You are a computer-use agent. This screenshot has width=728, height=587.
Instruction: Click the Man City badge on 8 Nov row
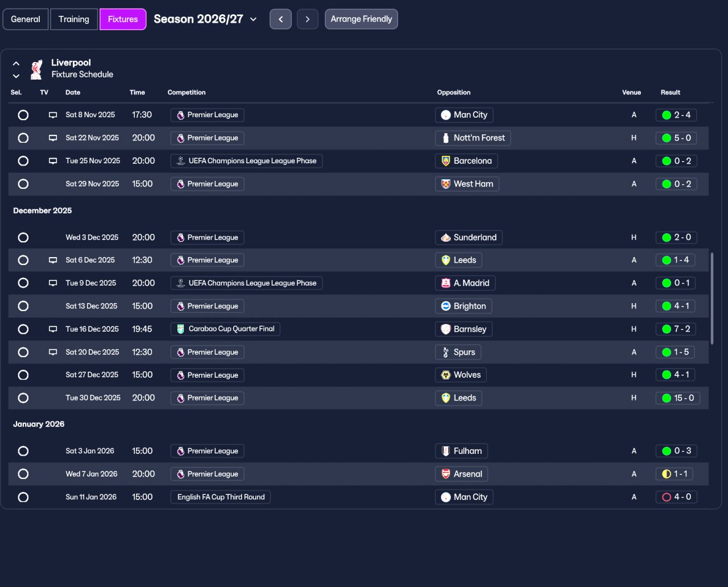446,115
